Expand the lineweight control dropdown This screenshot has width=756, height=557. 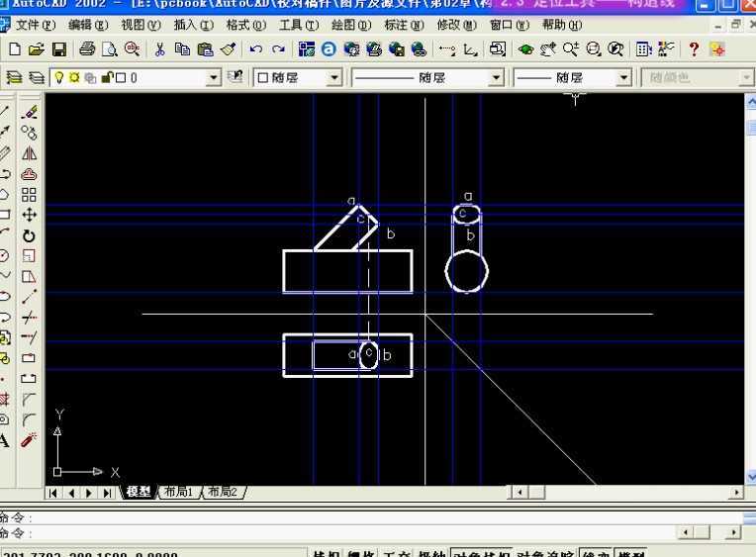click(x=624, y=77)
